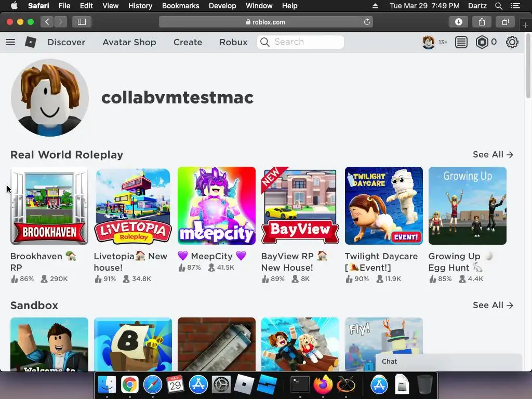Show Safari downloads

point(459,22)
